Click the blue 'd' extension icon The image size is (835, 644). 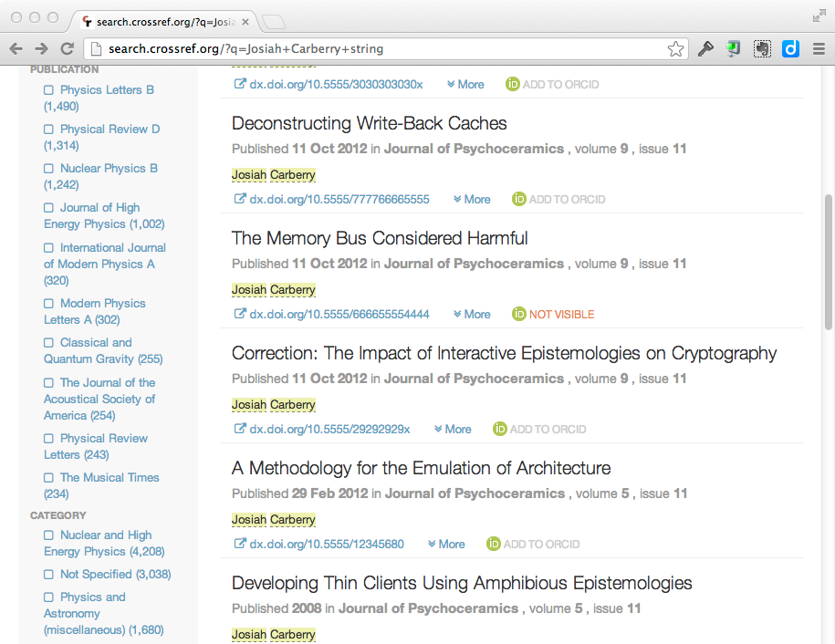[791, 49]
